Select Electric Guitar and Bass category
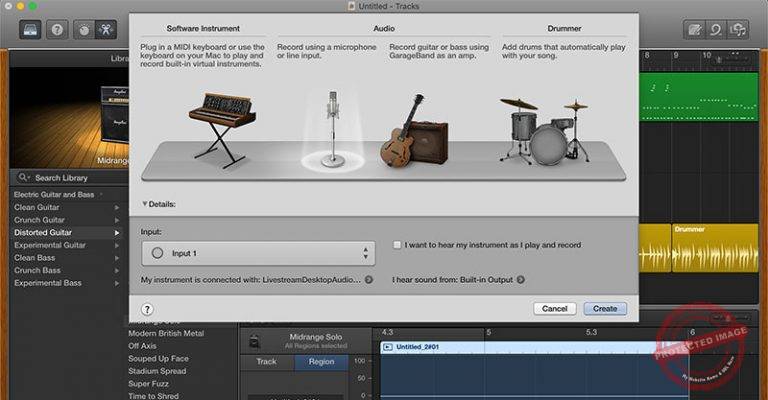Image resolution: width=768 pixels, height=400 pixels. point(54,195)
